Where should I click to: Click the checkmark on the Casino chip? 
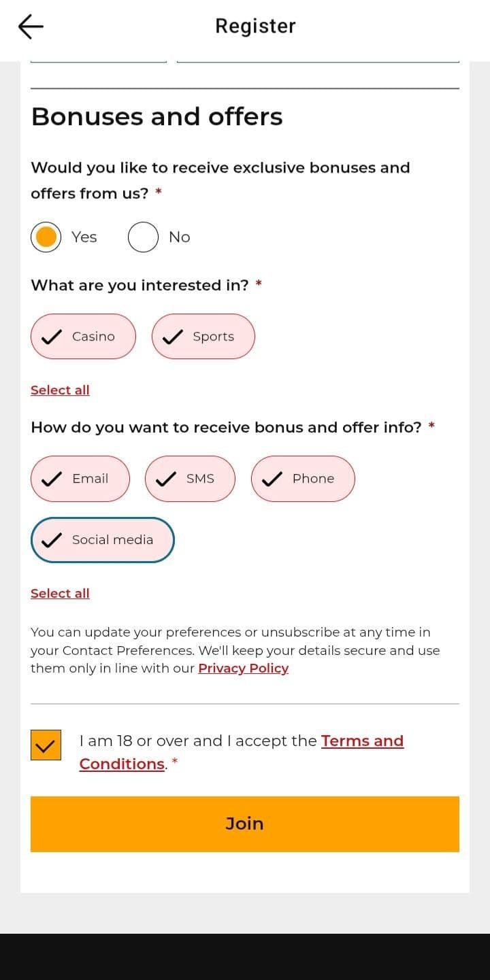(x=52, y=337)
